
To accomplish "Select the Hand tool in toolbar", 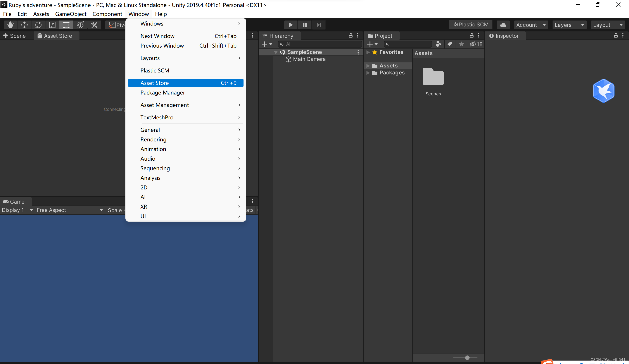I will (10, 25).
